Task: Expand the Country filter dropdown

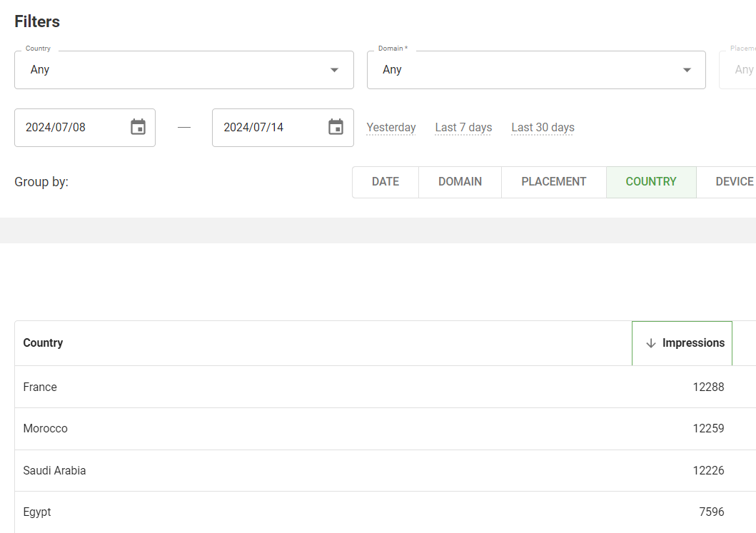Action: tap(334, 70)
